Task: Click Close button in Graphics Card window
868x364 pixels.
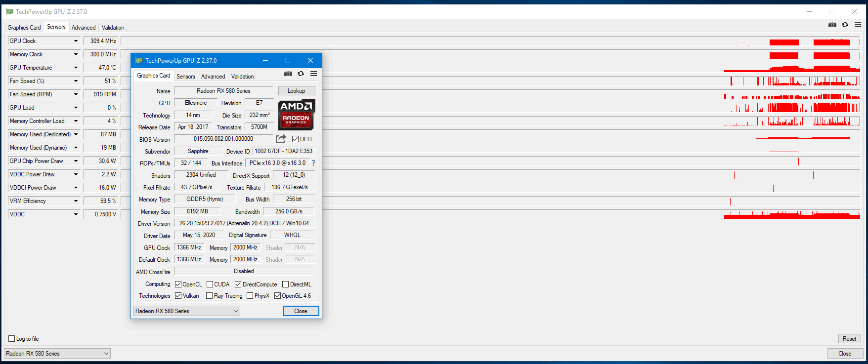Action: pyautogui.click(x=301, y=311)
